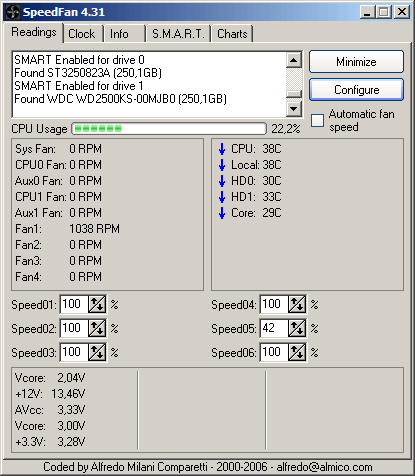
Task: Click the Fan3 0 RPM reading
Action: click(58, 261)
